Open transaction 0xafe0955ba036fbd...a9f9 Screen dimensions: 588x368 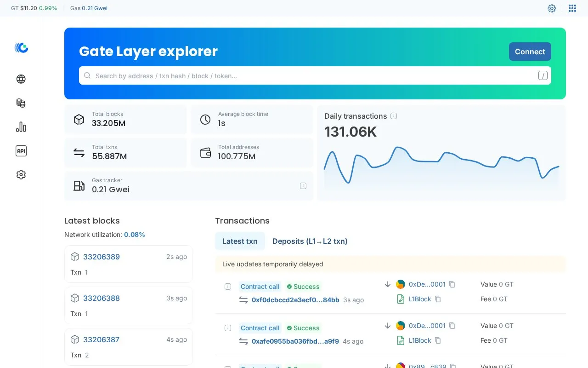[x=295, y=341]
